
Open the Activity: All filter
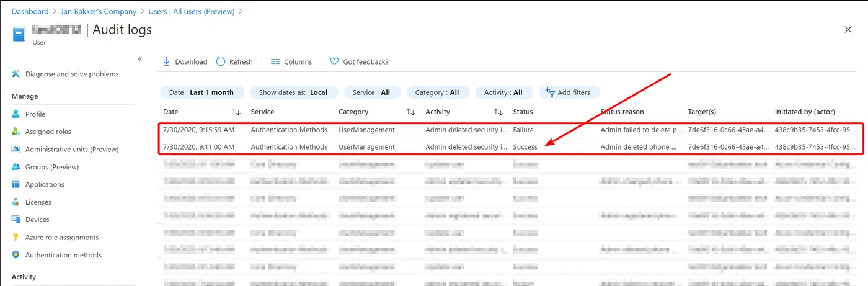click(504, 92)
